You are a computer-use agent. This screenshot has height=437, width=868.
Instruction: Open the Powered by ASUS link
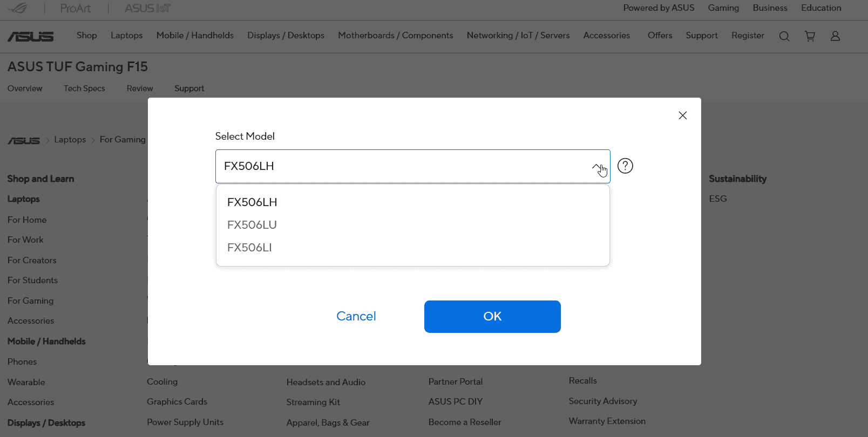pyautogui.click(x=659, y=8)
